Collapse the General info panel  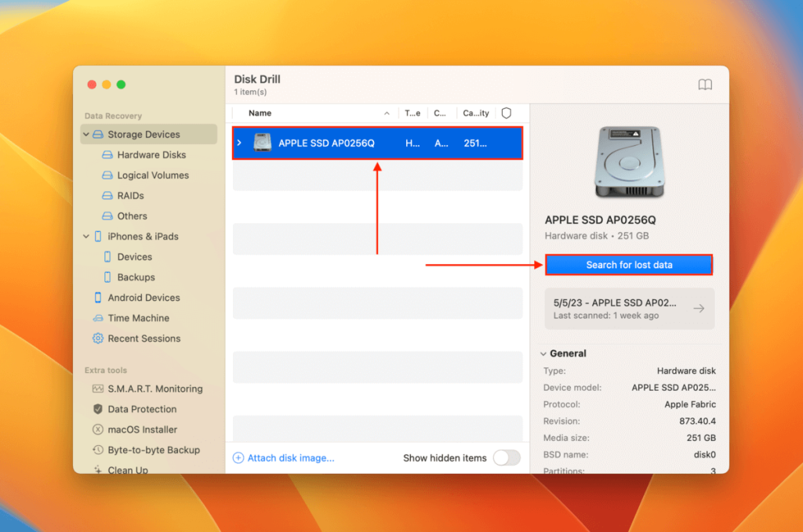544,353
